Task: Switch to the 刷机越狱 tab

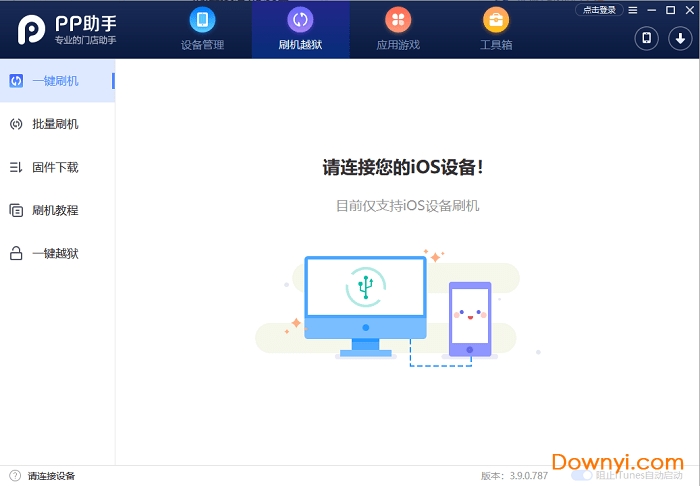Action: [x=300, y=29]
